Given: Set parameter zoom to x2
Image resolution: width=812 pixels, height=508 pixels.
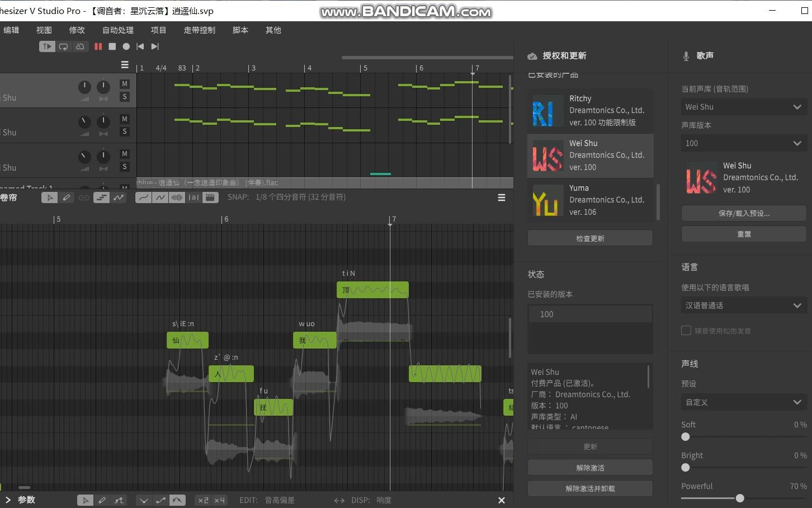Looking at the screenshot, I should (203, 500).
